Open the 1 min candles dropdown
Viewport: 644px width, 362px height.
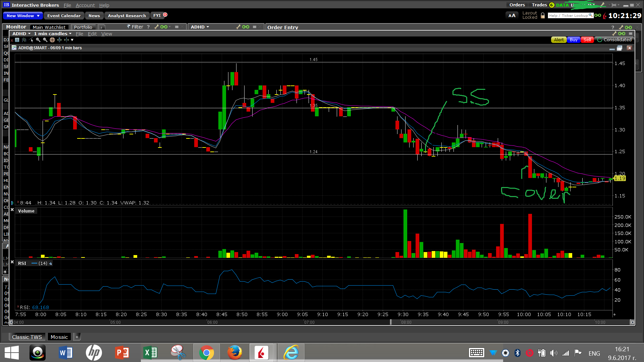pos(53,34)
